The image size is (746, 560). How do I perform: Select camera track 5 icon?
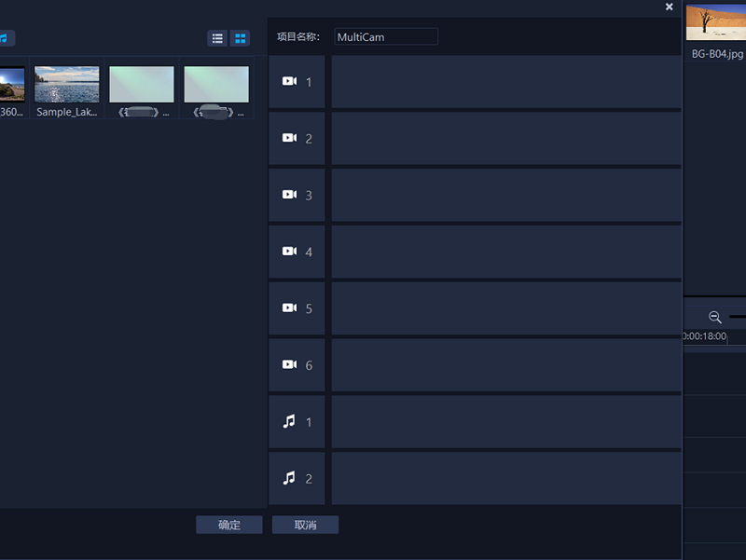289,308
